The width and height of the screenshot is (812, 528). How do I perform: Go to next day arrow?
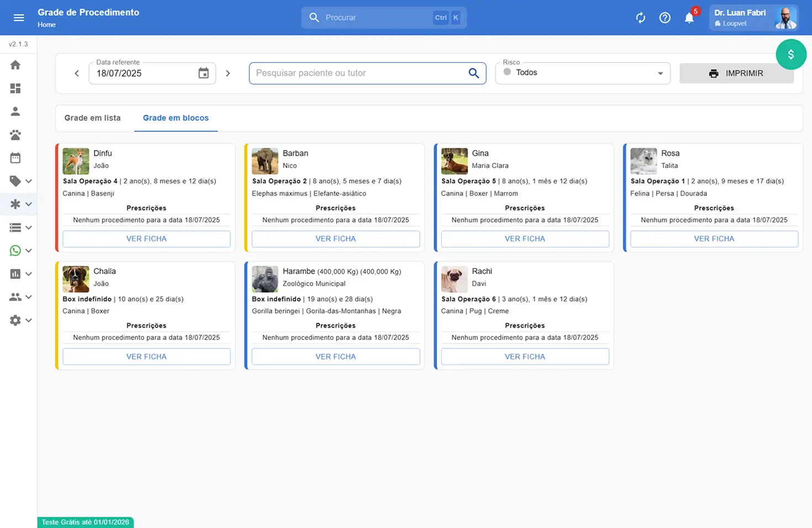tap(228, 73)
